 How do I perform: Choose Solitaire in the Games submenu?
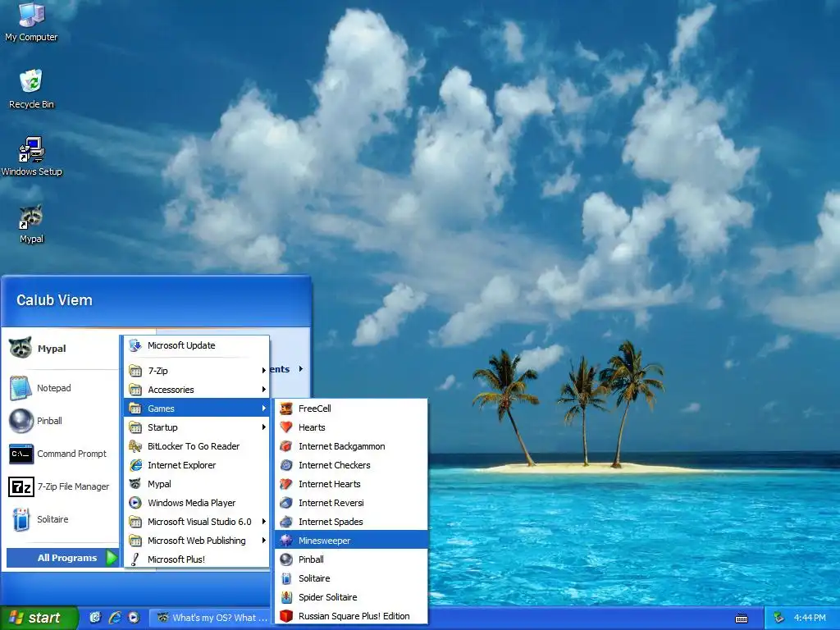tap(351, 578)
